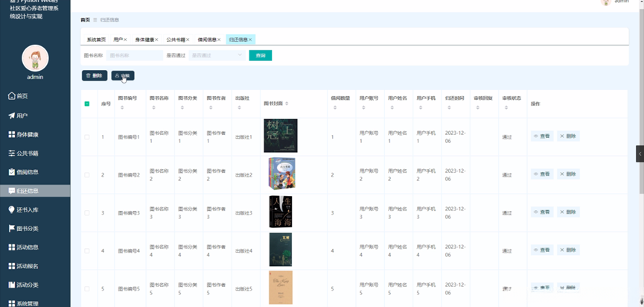Sort table by 图书作者 column arrows

click(211, 108)
